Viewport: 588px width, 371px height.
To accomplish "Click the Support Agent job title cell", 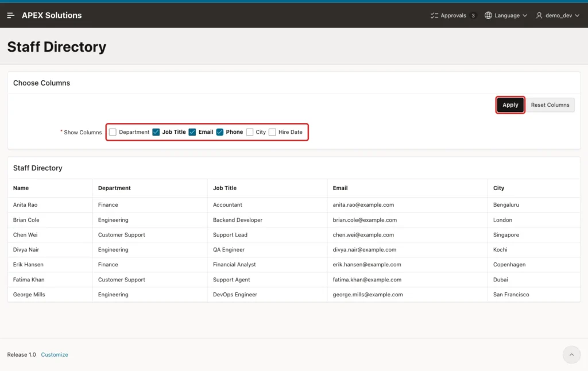I will pyautogui.click(x=267, y=280).
